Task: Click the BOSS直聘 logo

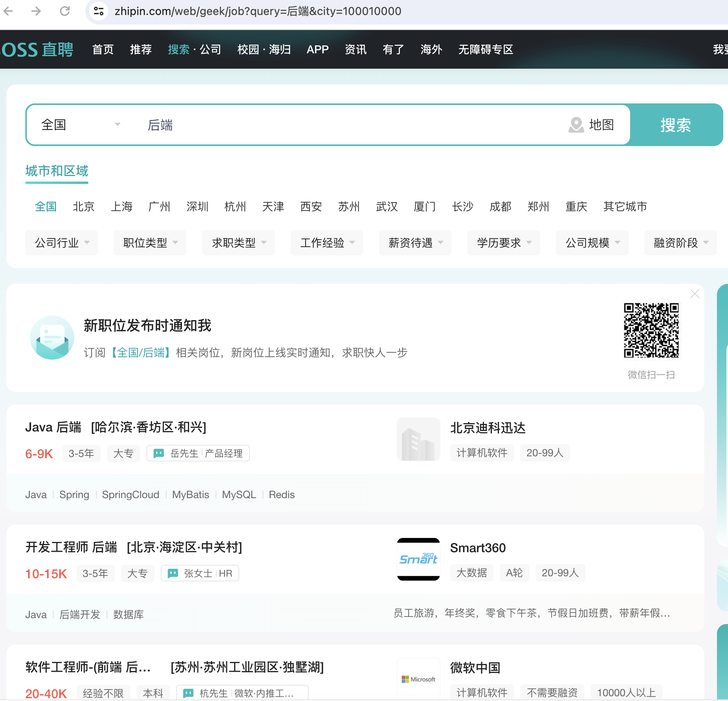Action: (x=36, y=49)
